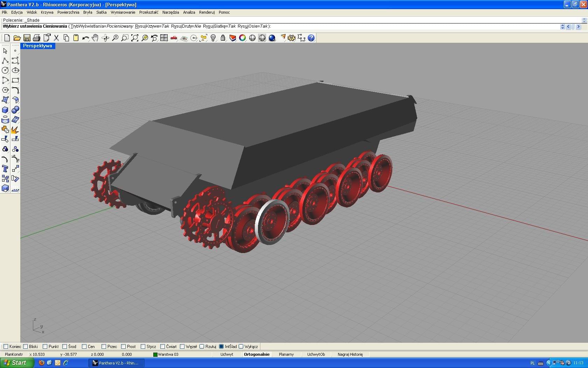The width and height of the screenshot is (588, 368).
Task: Click the Explode icon in the sidebar
Action: [15, 130]
